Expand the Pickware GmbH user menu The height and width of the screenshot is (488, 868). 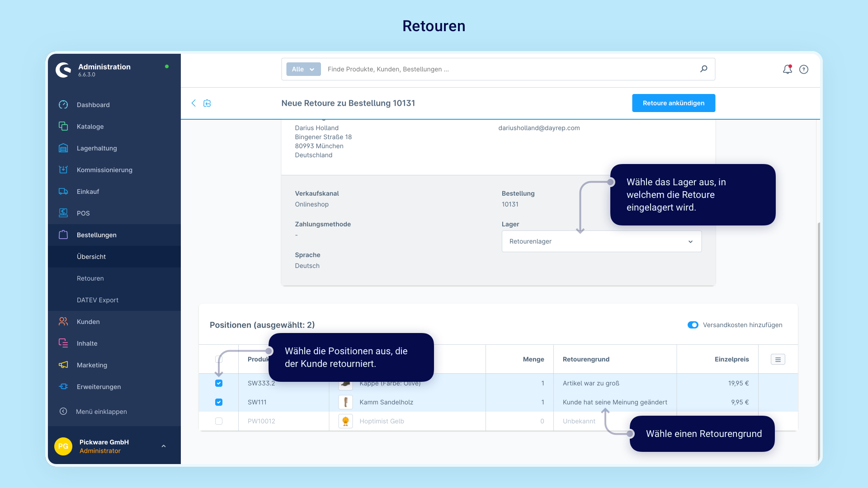tap(164, 446)
